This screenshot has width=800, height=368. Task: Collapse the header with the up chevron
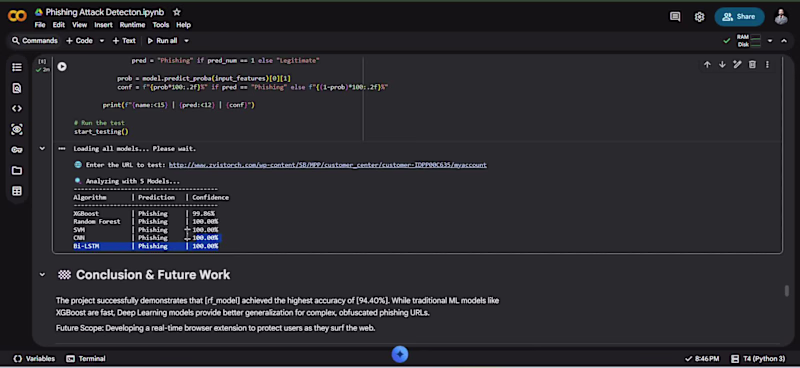pyautogui.click(x=784, y=41)
